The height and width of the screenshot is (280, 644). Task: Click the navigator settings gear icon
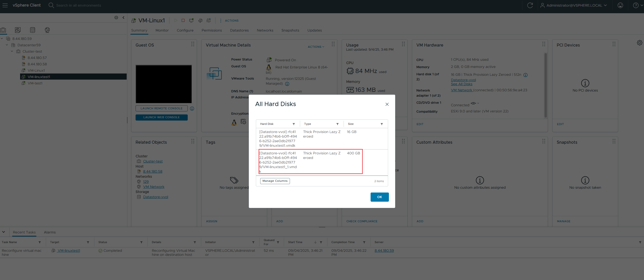(116, 18)
